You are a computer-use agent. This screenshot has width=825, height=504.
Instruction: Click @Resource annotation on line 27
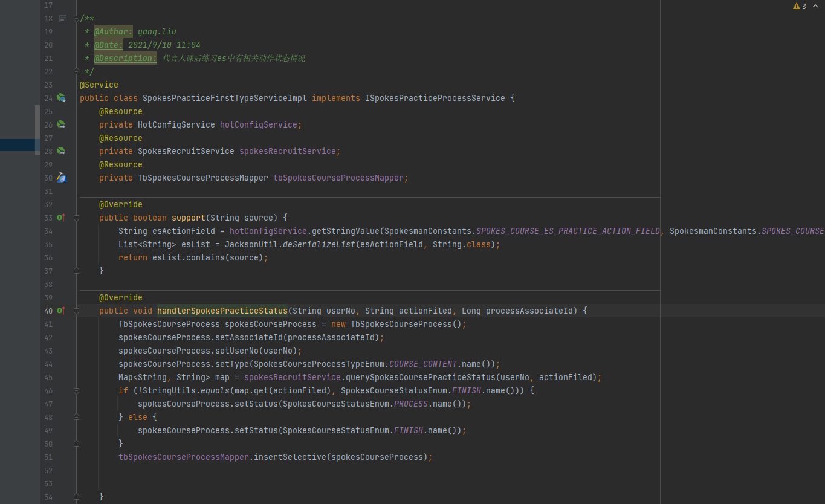tap(121, 138)
